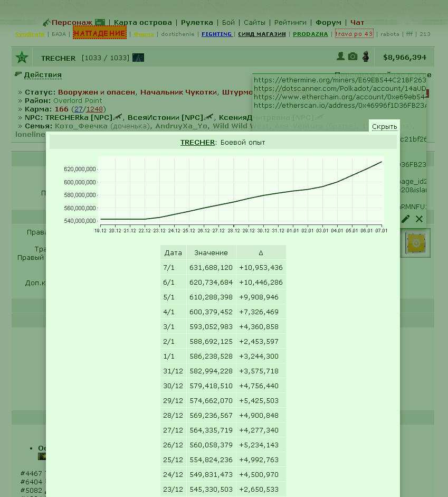This screenshot has width=448, height=497.
Task: Click the dotscanner.com Polkadot URL text
Action: pos(340,88)
